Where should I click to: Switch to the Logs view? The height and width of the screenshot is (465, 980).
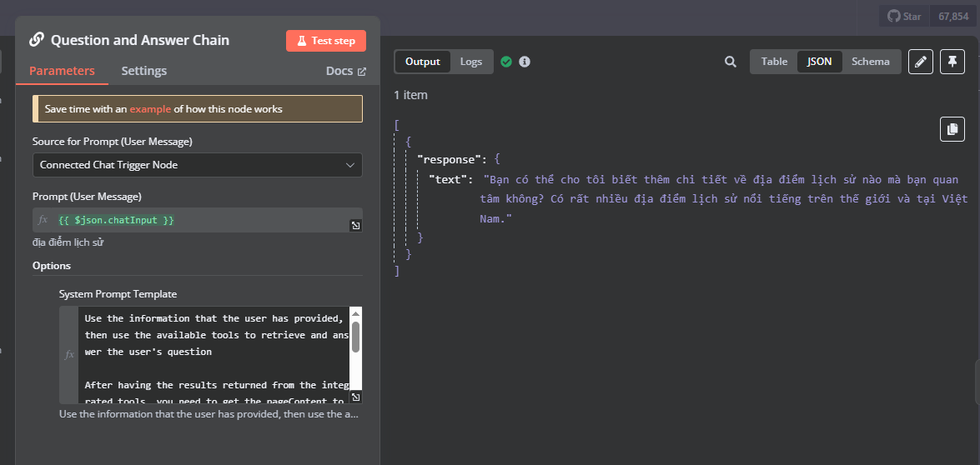[471, 62]
